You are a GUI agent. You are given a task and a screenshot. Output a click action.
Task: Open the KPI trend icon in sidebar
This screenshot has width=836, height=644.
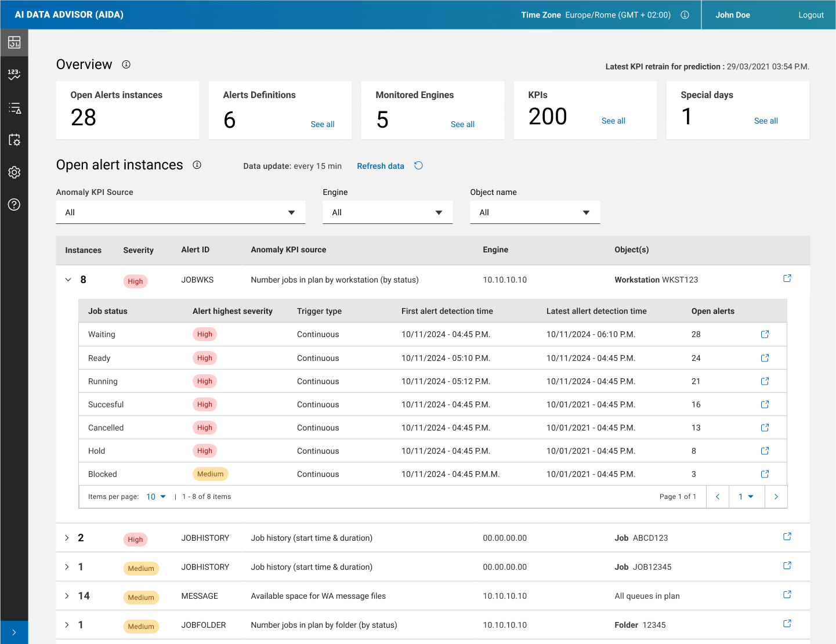tap(14, 74)
